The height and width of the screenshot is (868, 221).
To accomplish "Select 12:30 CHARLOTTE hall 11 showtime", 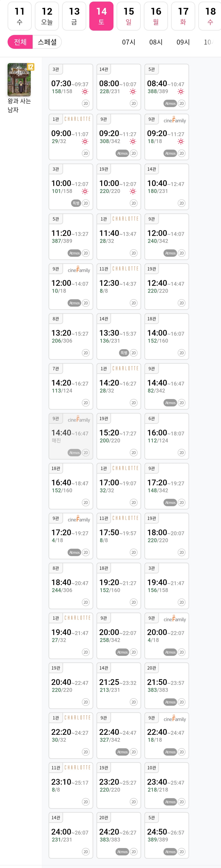I will pyautogui.click(x=118, y=286).
